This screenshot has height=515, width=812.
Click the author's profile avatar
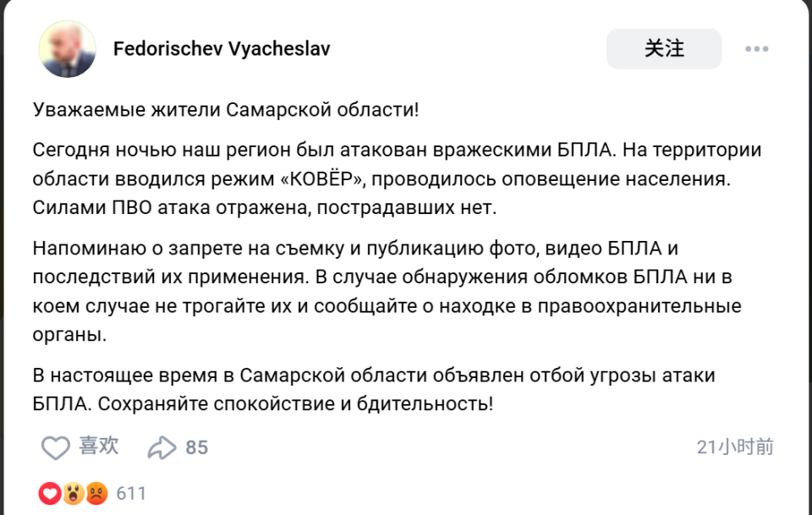67,49
